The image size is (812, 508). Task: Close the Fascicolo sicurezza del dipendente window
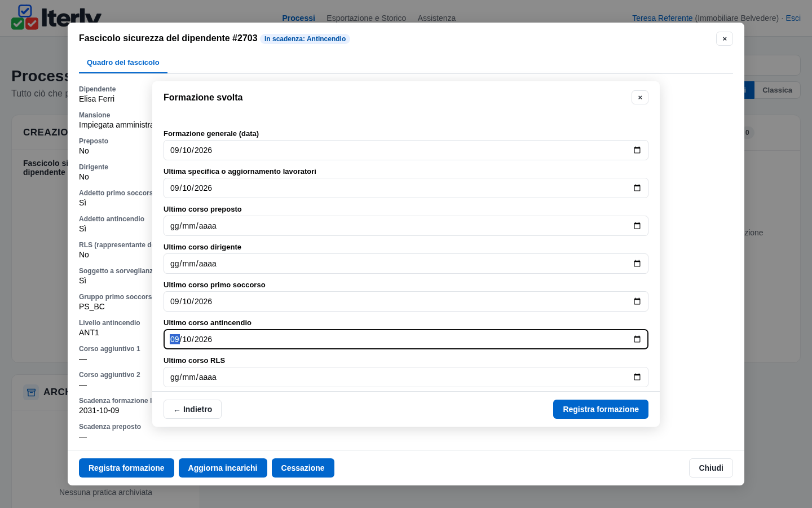725,38
